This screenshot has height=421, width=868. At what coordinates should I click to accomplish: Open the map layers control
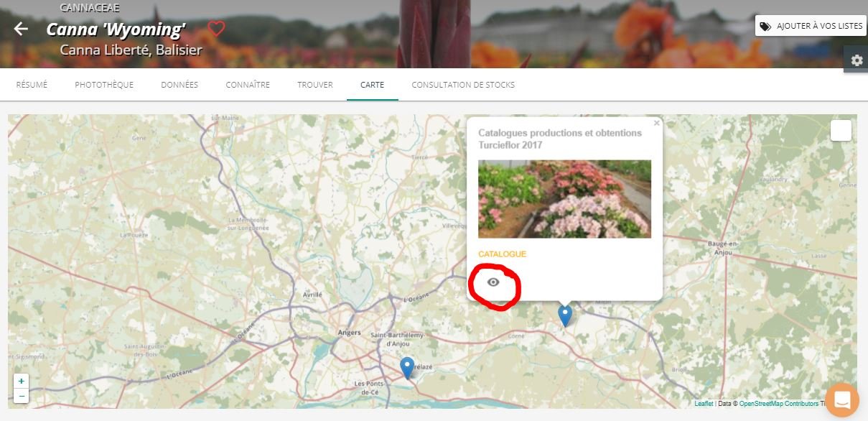(841, 131)
